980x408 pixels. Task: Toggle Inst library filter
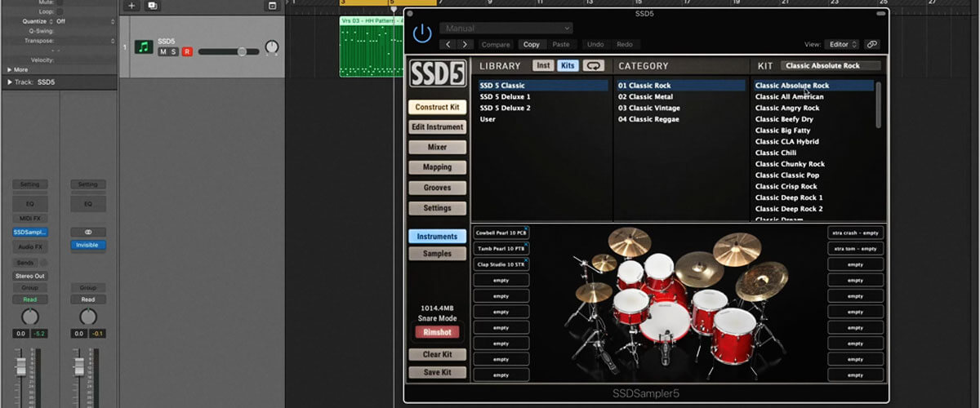point(543,66)
